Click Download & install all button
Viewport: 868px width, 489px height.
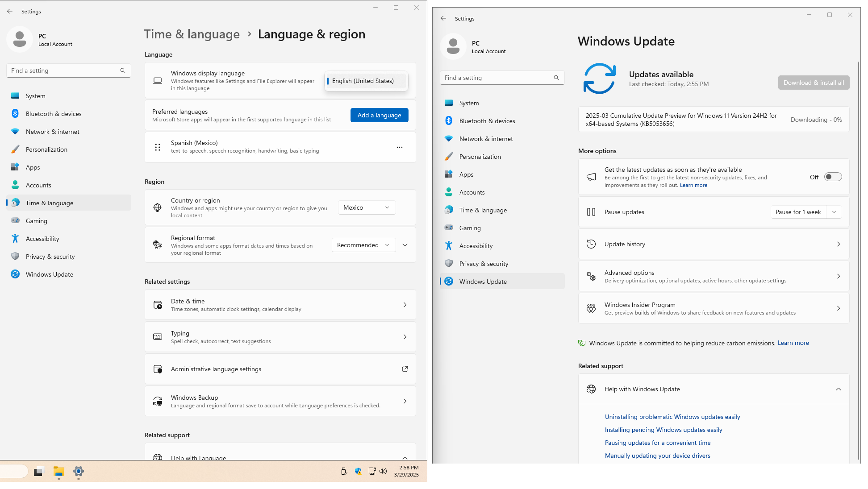[x=814, y=83]
